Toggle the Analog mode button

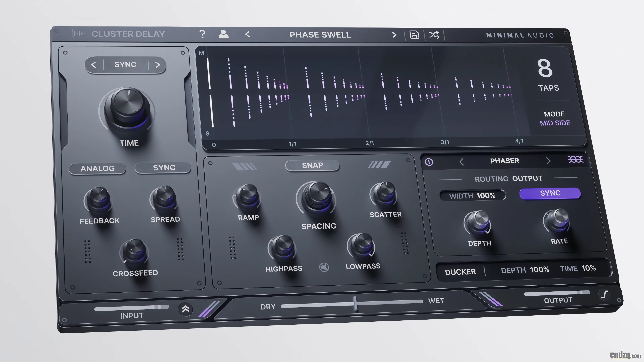tap(97, 169)
